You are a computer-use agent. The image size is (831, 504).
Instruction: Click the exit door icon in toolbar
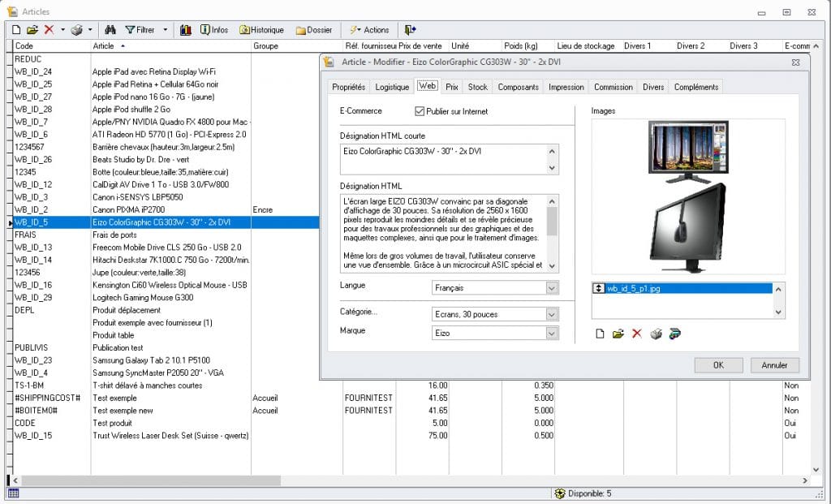(x=410, y=30)
